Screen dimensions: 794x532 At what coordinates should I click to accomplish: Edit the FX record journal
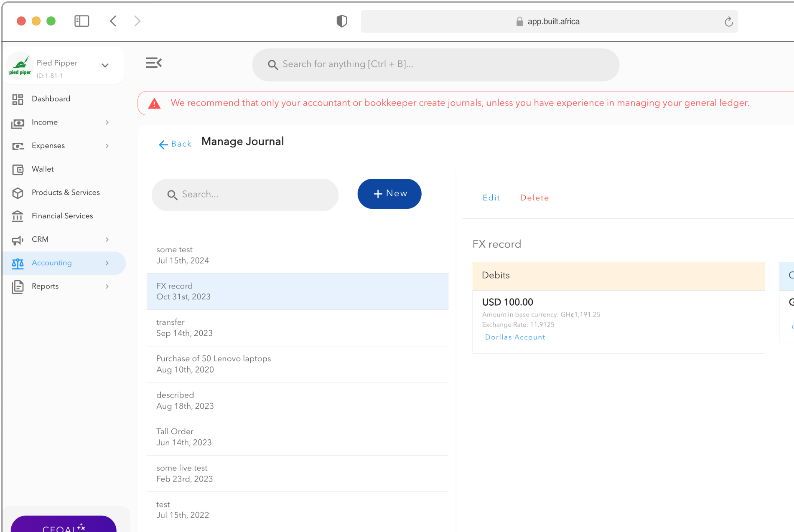pos(491,198)
